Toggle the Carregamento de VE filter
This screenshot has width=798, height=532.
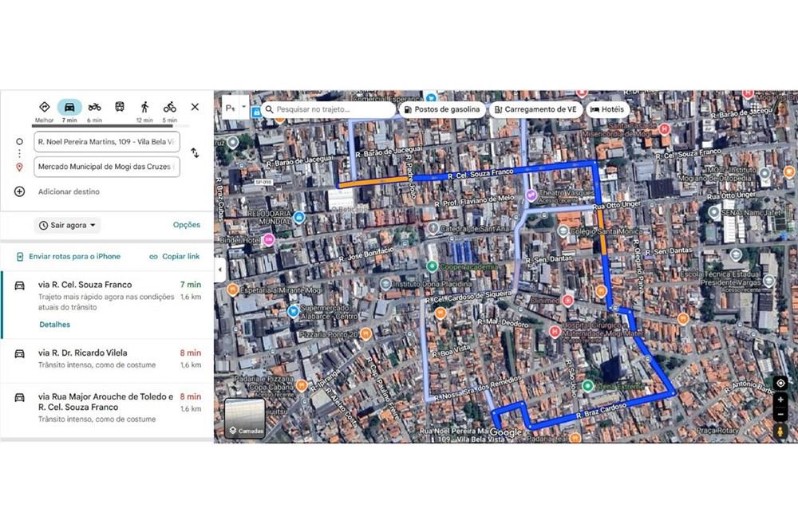pos(534,109)
